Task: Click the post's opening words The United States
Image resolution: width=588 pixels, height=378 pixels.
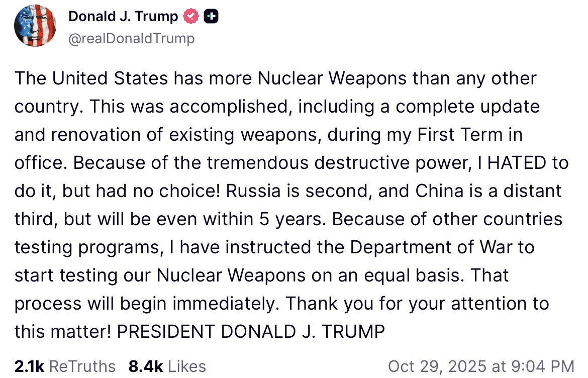Action: pyautogui.click(x=91, y=78)
